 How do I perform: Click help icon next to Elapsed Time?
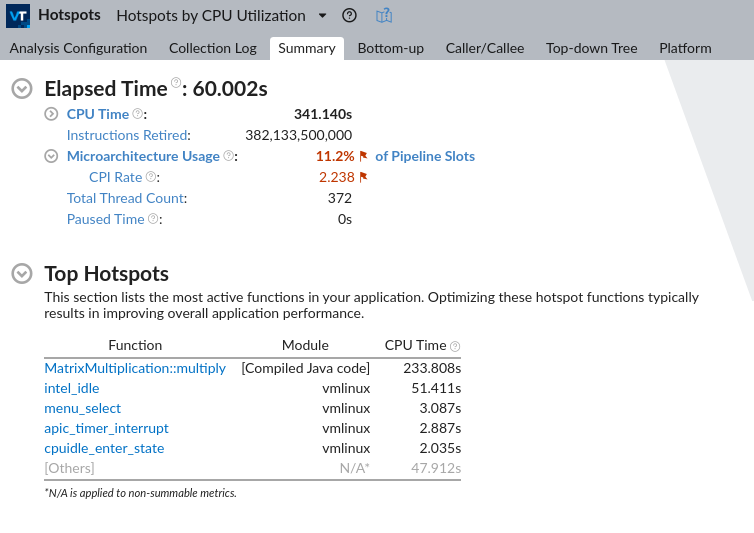[176, 83]
